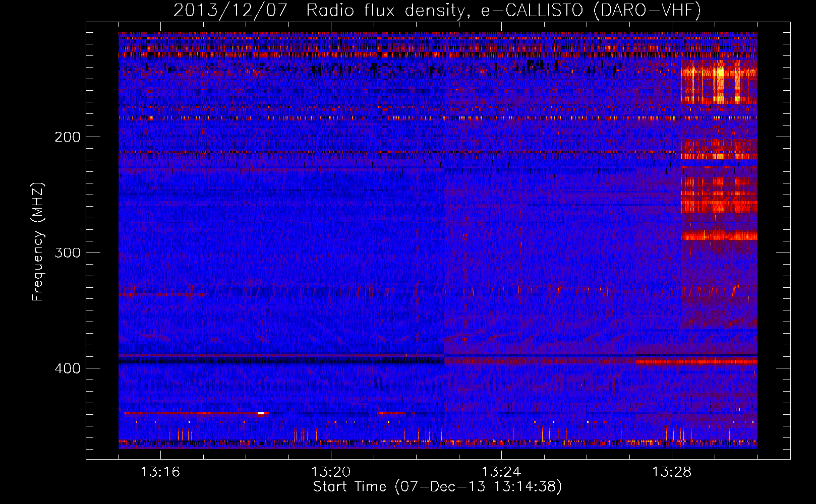Click the "13:24" time tick label

pos(501,472)
